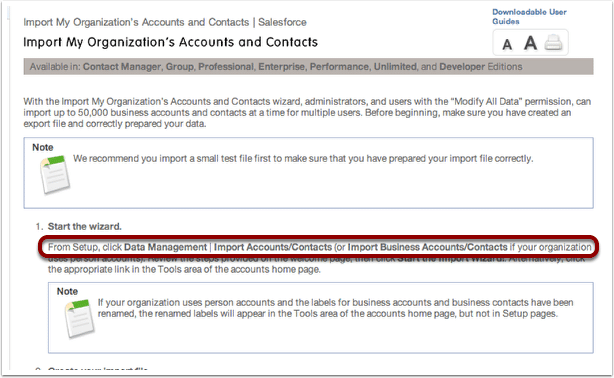Click the 'Note' label above the person accounts note
614x378 pixels.
(x=67, y=291)
